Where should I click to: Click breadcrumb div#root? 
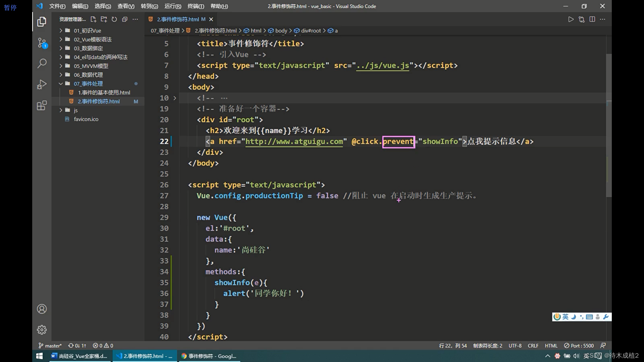coord(311,31)
